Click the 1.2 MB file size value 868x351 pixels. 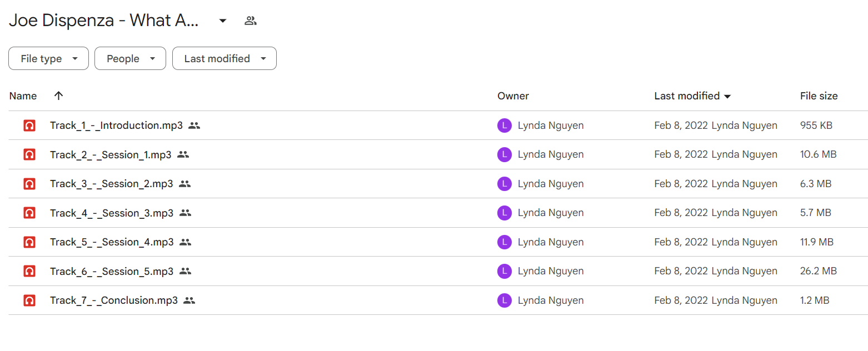[815, 300]
